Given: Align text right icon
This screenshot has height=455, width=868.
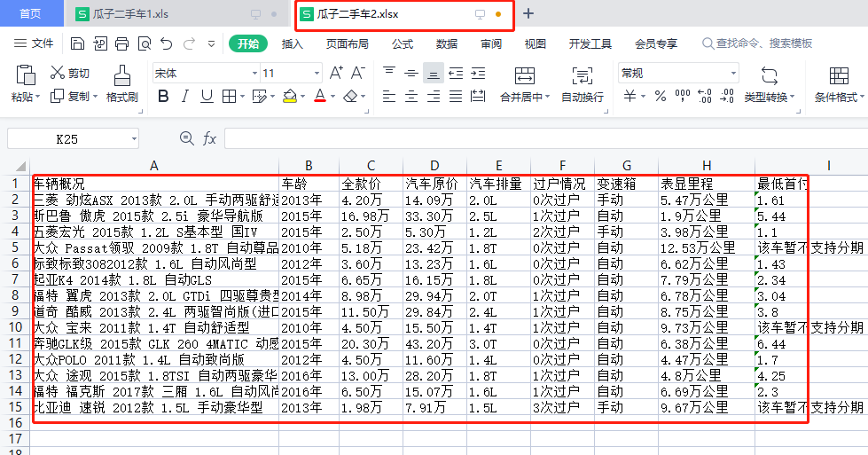Looking at the screenshot, I should coord(434,97).
